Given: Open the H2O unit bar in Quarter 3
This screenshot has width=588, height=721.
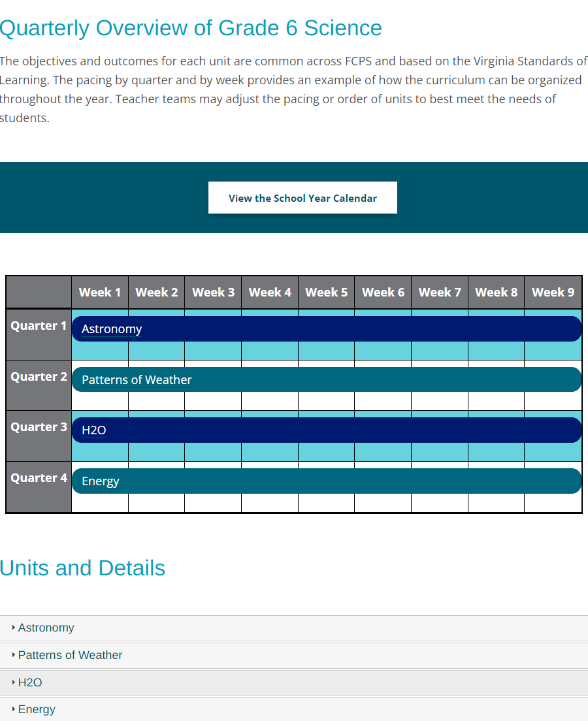Looking at the screenshot, I should [327, 430].
